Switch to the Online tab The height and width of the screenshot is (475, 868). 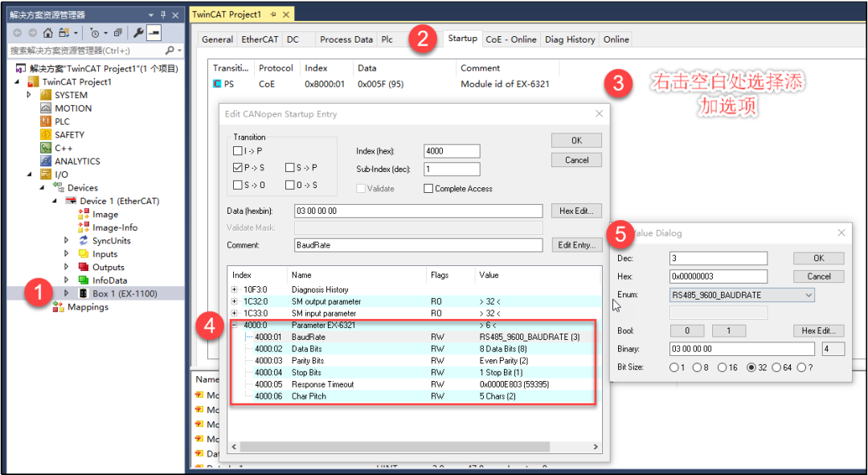(x=616, y=39)
